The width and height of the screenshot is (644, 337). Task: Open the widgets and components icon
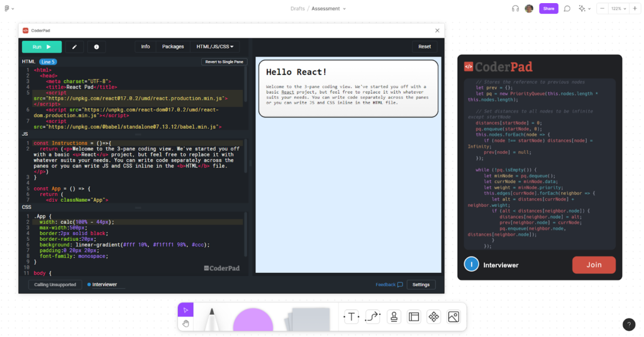[x=433, y=317]
